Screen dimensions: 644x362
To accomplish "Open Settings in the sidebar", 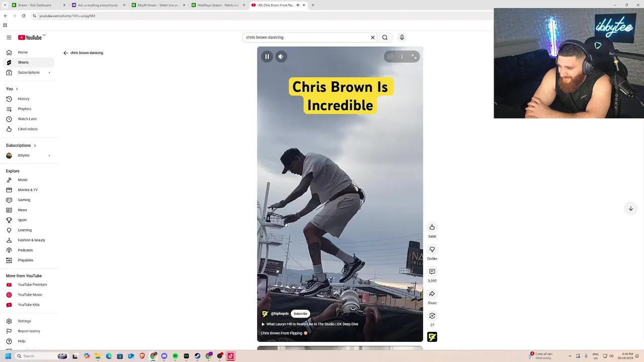I will 29,321.
